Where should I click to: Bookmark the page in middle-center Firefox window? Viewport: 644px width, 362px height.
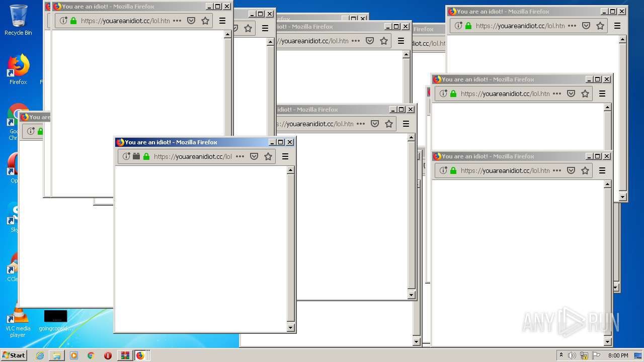[389, 124]
